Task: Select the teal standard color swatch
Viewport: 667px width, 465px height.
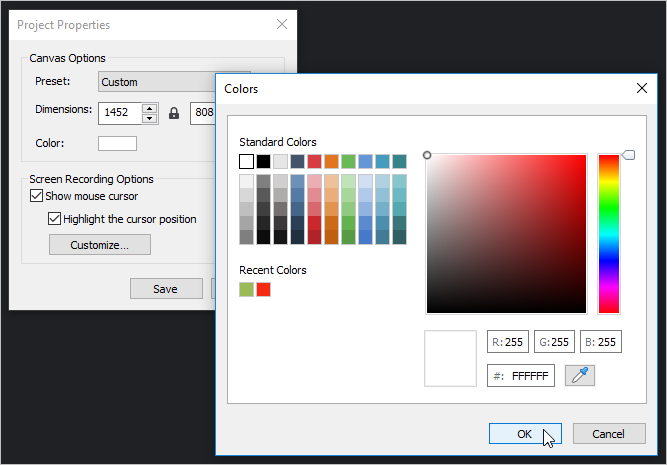Action: coord(399,161)
